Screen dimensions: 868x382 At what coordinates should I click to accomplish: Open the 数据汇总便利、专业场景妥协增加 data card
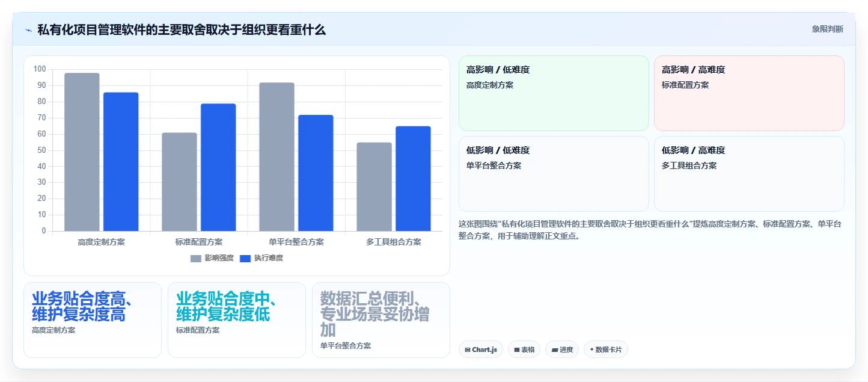tap(381, 320)
